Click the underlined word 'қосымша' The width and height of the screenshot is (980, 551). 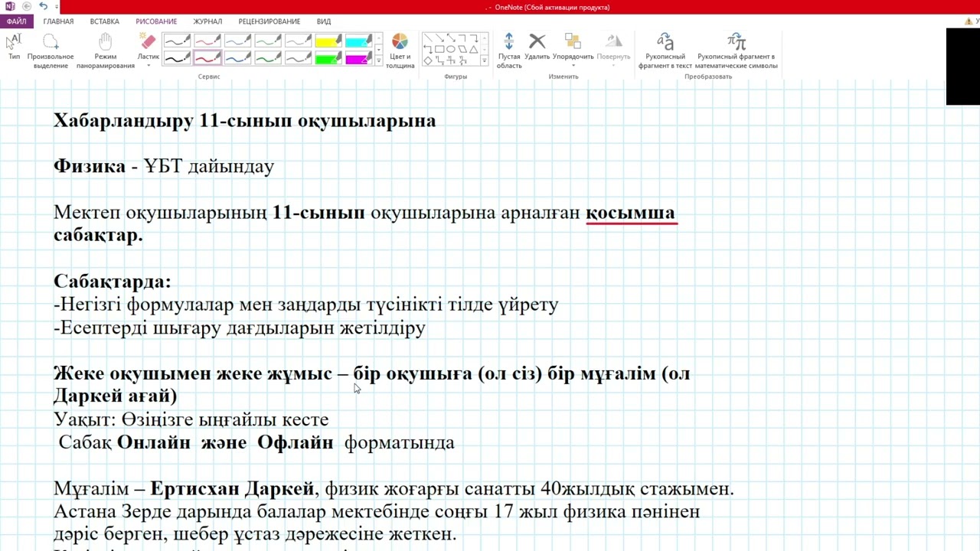tap(630, 214)
